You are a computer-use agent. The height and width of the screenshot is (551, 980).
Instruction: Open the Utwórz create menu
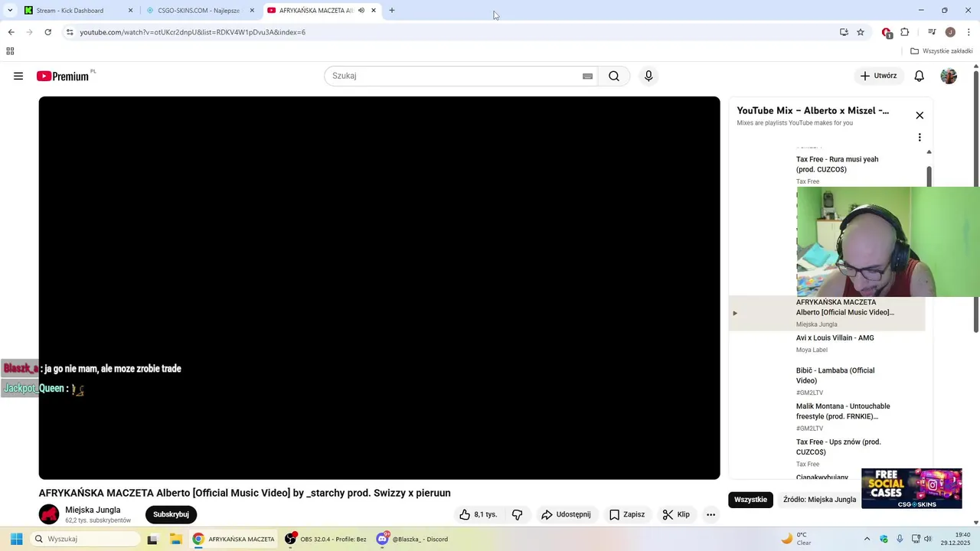coord(878,76)
